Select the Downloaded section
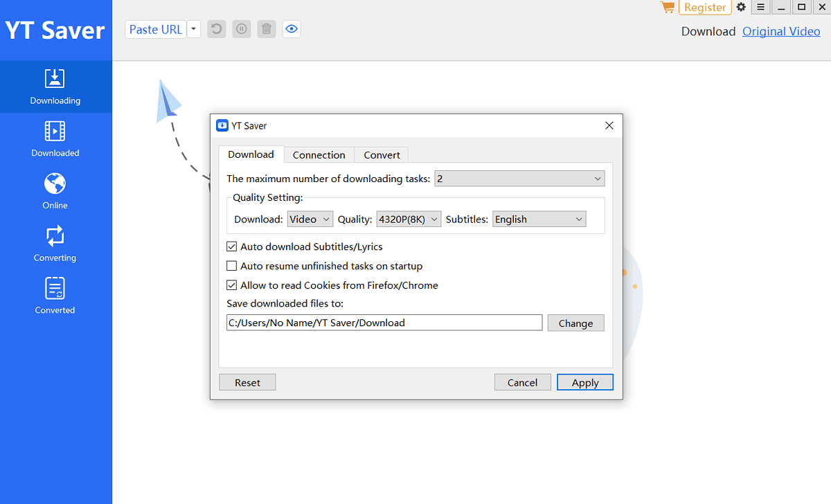Screen dimensions: 831x504 (55, 138)
